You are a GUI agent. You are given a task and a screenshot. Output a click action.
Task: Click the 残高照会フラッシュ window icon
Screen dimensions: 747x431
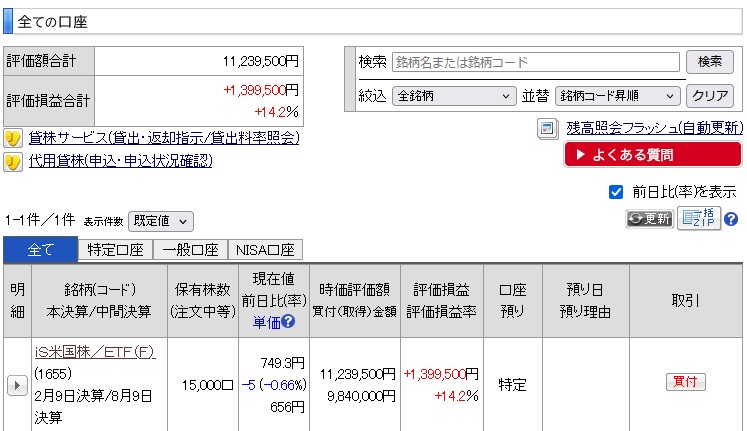point(547,129)
